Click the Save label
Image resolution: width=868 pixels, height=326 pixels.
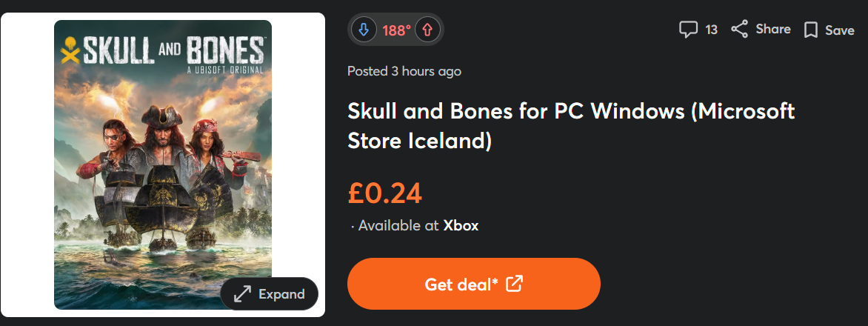click(840, 30)
